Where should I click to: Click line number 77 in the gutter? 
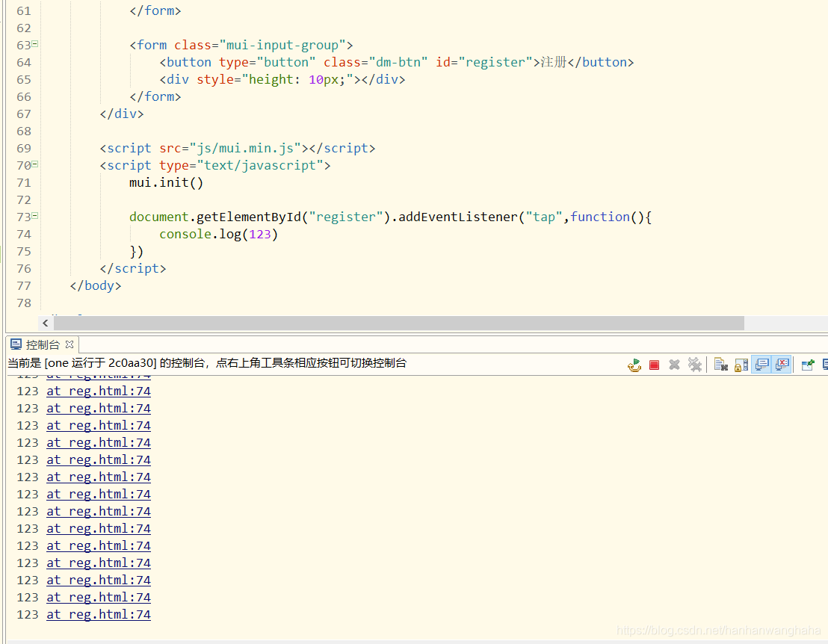24,286
